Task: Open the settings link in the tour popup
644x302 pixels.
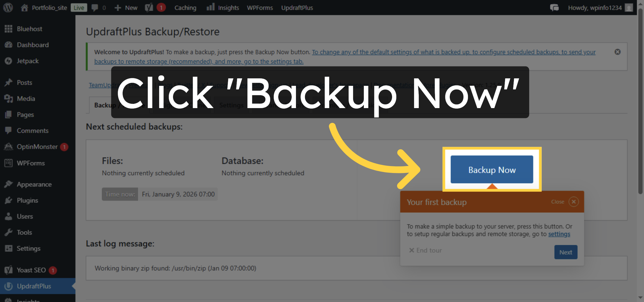Action: (x=559, y=234)
